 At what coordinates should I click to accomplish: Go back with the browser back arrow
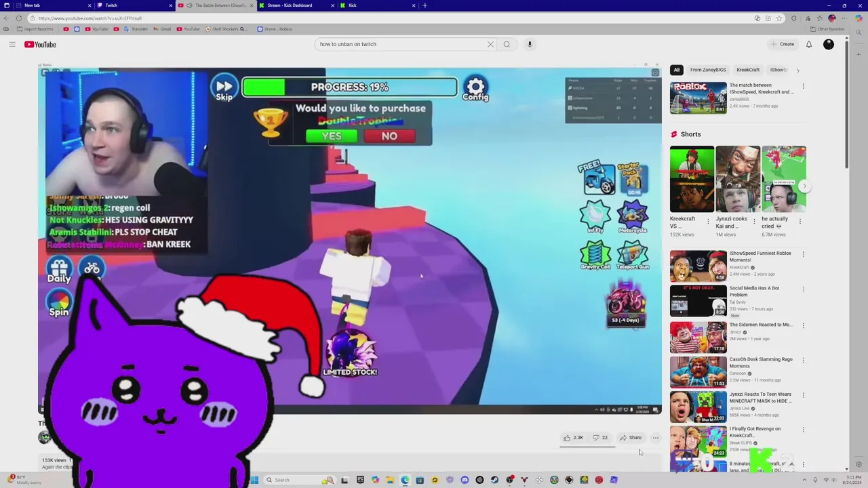7,18
